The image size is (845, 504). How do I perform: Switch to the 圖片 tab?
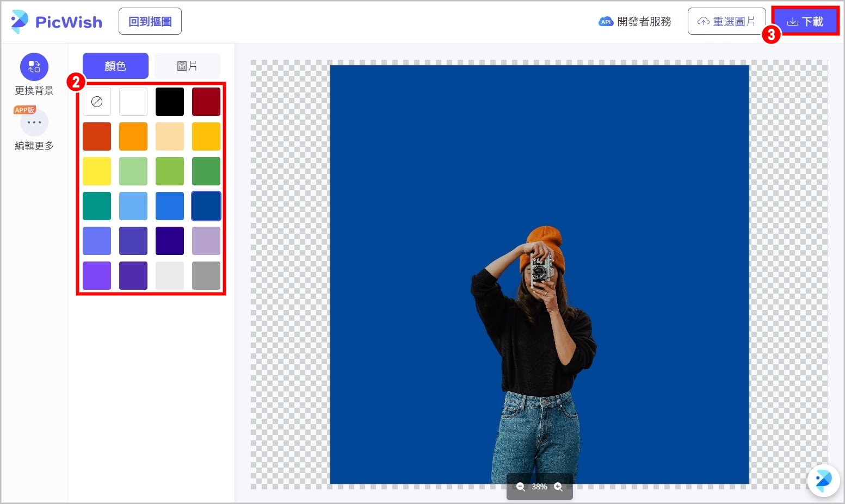coord(187,66)
